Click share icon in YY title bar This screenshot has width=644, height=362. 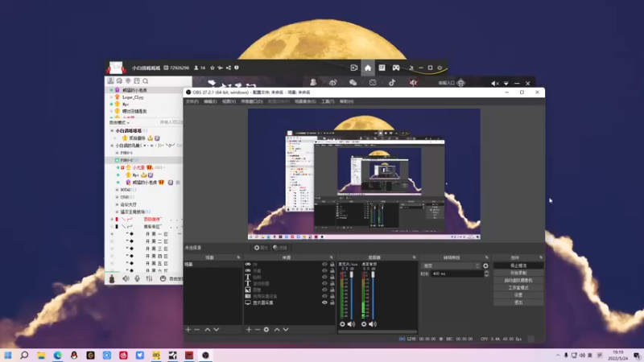[229, 68]
